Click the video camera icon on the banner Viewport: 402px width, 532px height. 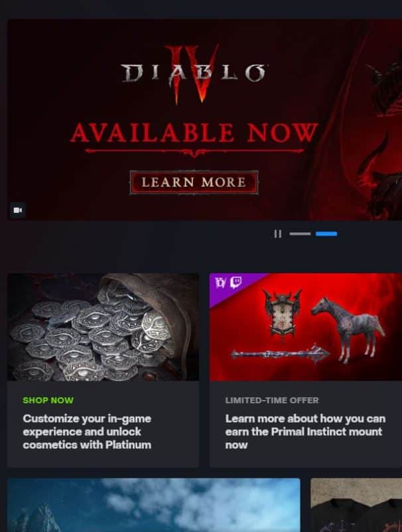(x=18, y=210)
